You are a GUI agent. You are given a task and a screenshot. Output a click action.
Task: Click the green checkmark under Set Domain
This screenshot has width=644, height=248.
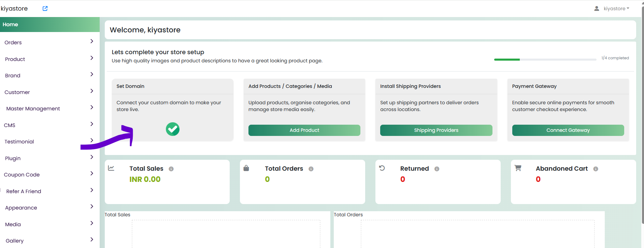tap(173, 129)
